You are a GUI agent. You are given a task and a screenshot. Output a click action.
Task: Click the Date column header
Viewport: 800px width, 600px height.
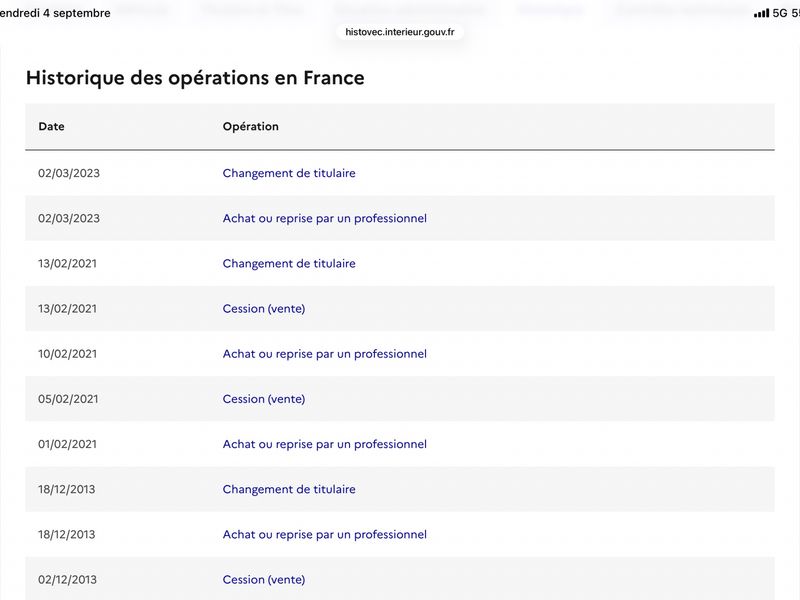[52, 127]
